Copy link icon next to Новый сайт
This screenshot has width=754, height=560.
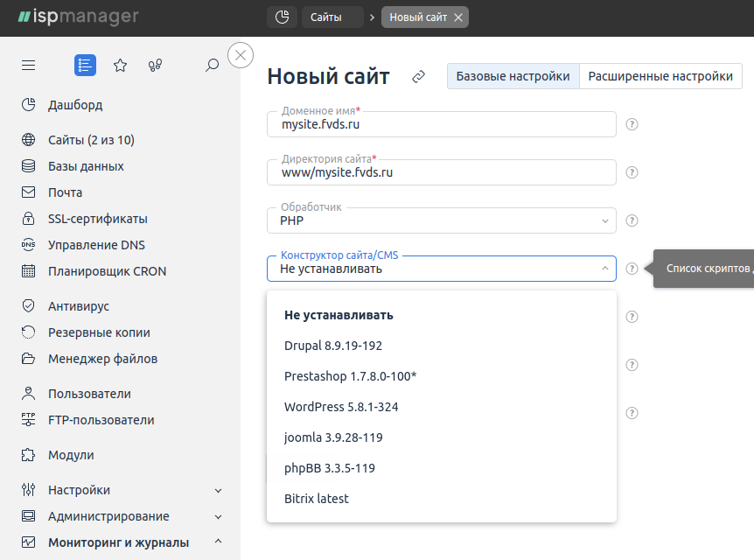coord(418,76)
